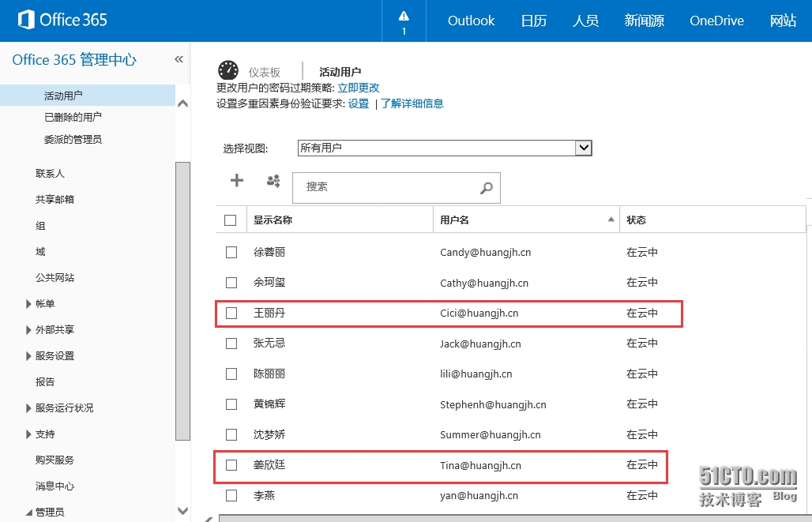Check the box for user 王丽丹

click(231, 314)
